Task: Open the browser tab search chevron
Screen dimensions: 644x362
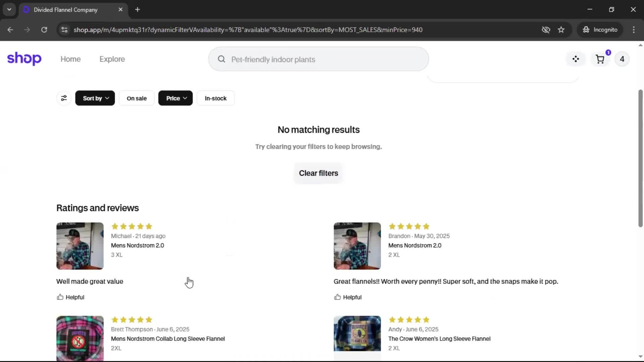Action: [9, 10]
